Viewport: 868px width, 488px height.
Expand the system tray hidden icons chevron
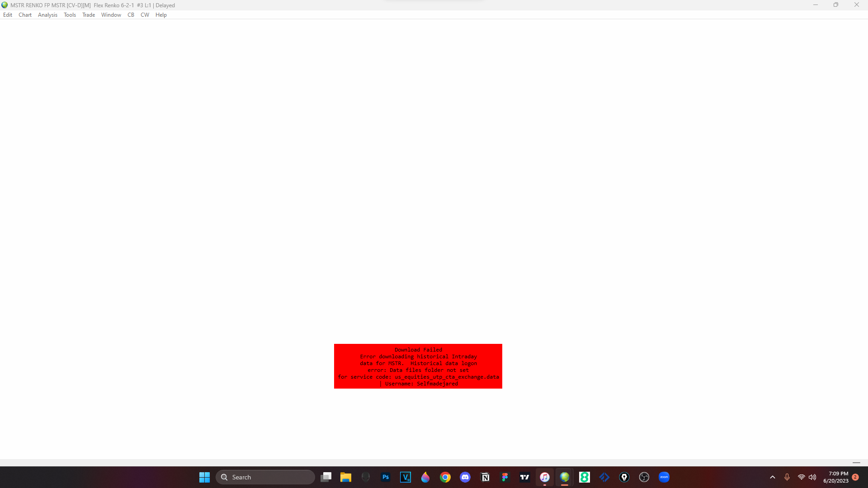(x=773, y=477)
